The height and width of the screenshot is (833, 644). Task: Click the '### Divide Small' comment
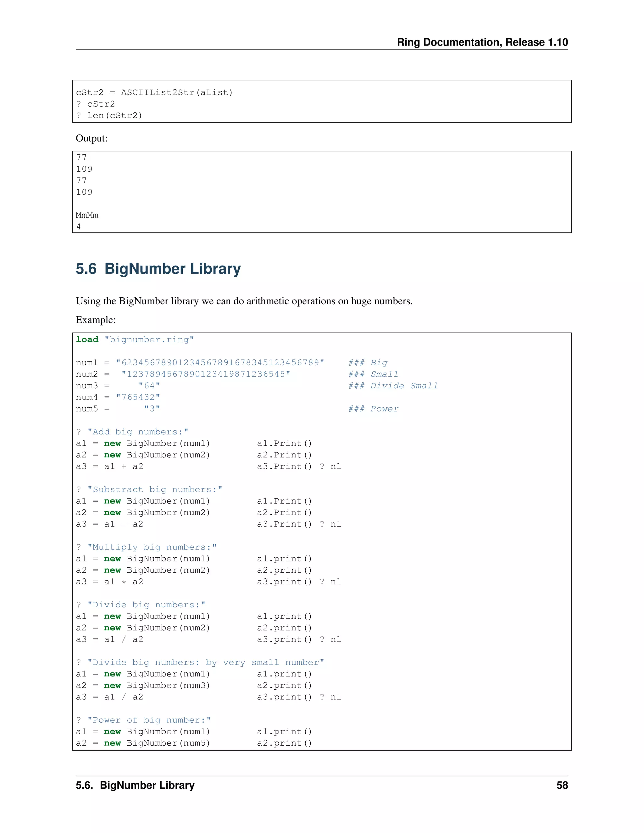point(392,386)
